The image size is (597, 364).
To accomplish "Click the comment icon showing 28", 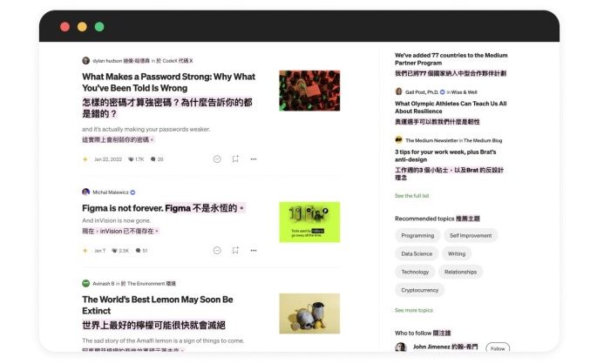I will click(x=153, y=159).
